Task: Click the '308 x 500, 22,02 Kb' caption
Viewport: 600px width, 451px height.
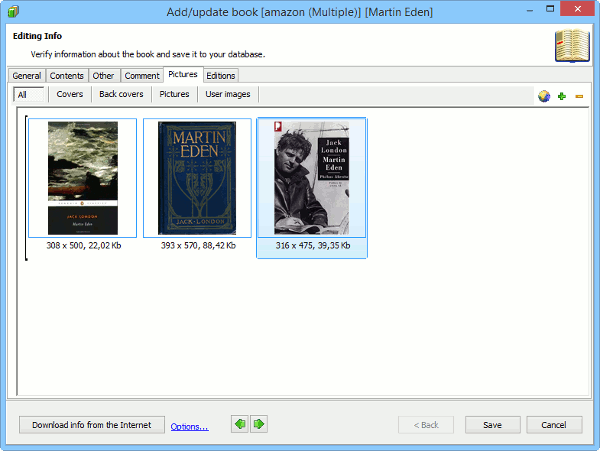Action: click(84, 246)
